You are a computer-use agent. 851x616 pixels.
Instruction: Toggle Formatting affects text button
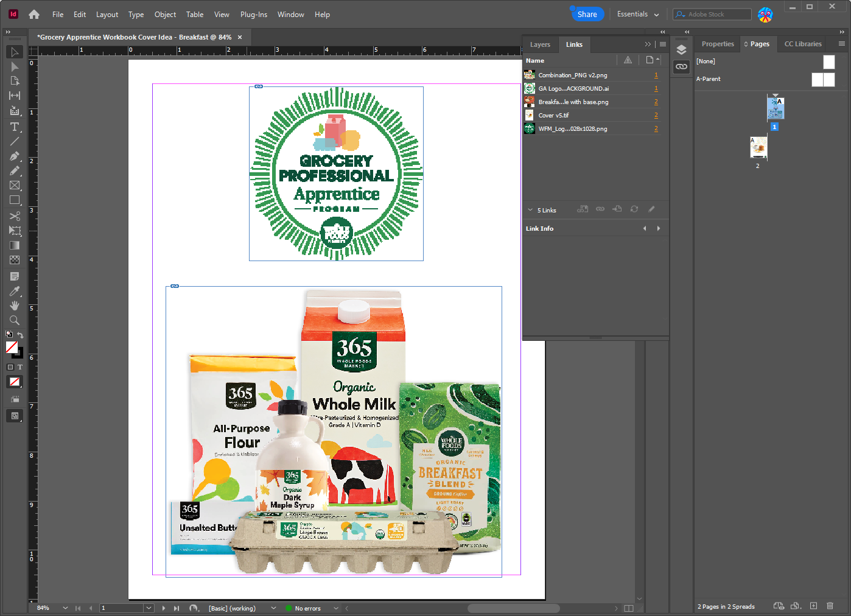[19, 367]
